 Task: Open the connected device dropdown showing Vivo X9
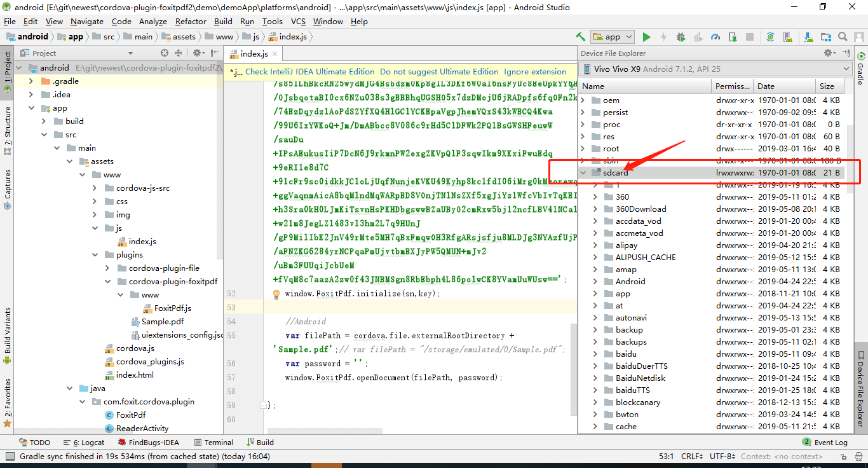click(718, 69)
